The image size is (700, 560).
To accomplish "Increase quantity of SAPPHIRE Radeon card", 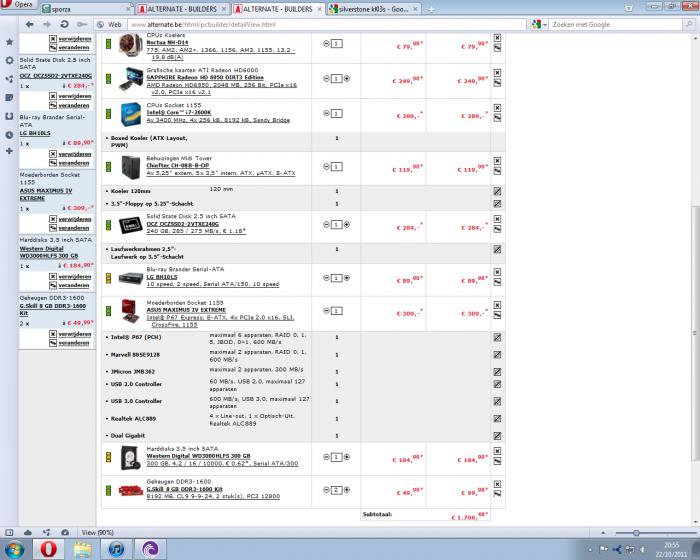I will 347,79.
